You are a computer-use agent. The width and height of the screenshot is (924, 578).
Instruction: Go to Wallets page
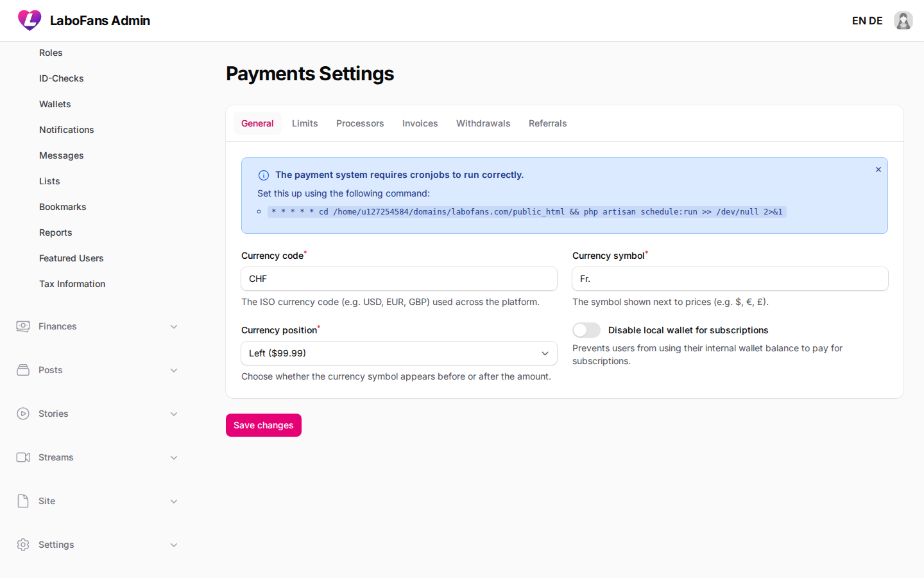pyautogui.click(x=55, y=104)
